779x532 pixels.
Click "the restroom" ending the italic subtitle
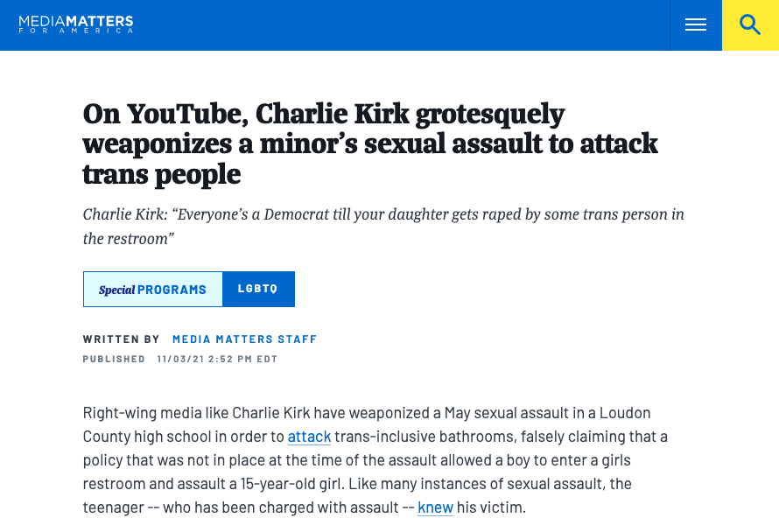coord(129,238)
